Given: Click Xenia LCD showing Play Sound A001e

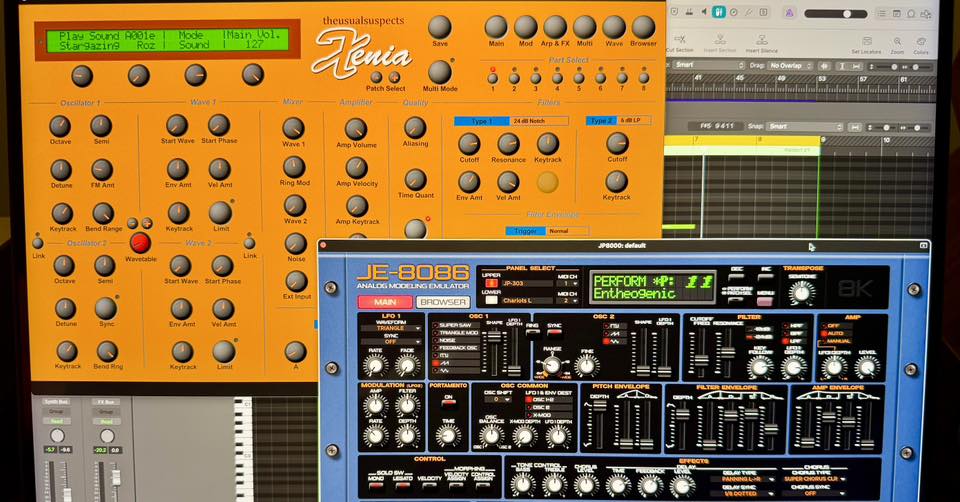Looking at the screenshot, I should (x=167, y=40).
